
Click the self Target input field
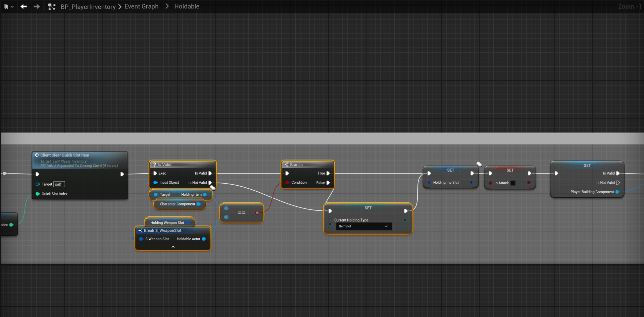point(59,184)
